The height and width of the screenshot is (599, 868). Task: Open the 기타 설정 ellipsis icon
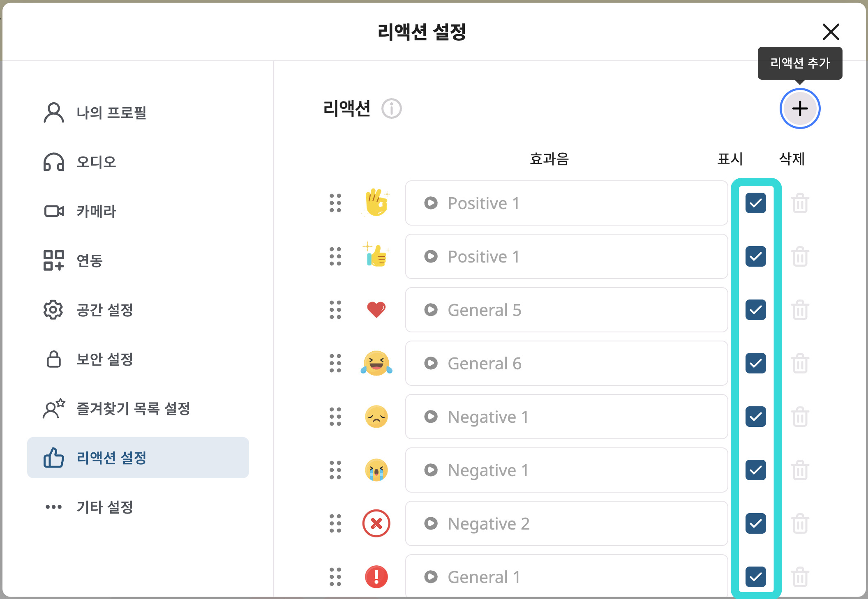[53, 507]
